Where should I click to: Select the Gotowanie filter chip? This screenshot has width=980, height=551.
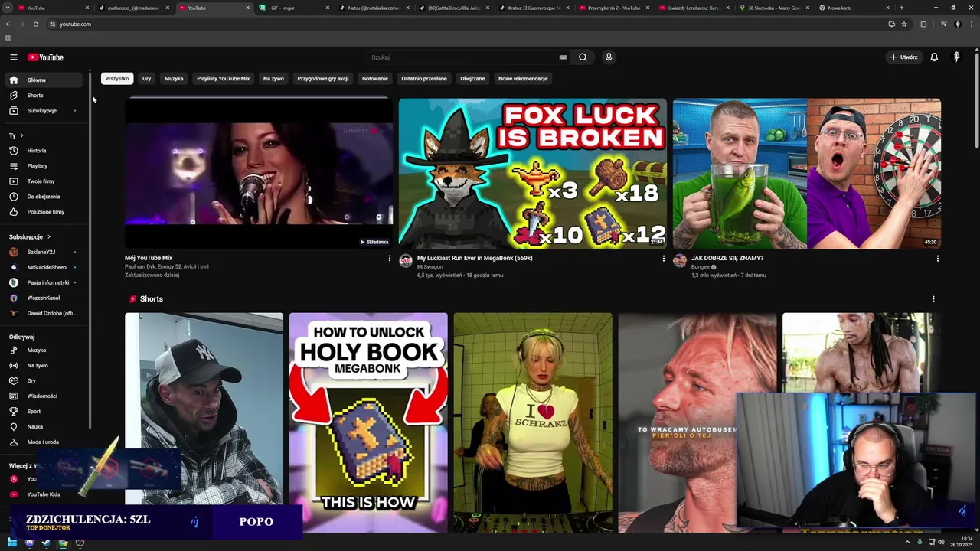coord(375,79)
